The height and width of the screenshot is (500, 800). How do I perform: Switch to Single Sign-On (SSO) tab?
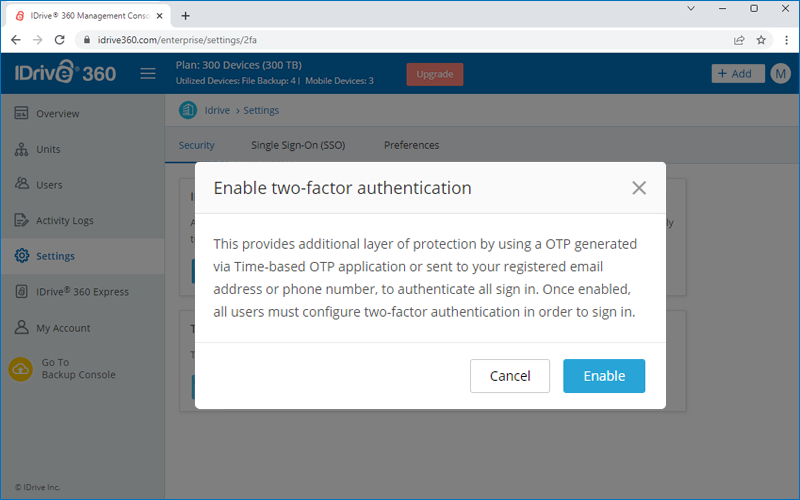[298, 145]
